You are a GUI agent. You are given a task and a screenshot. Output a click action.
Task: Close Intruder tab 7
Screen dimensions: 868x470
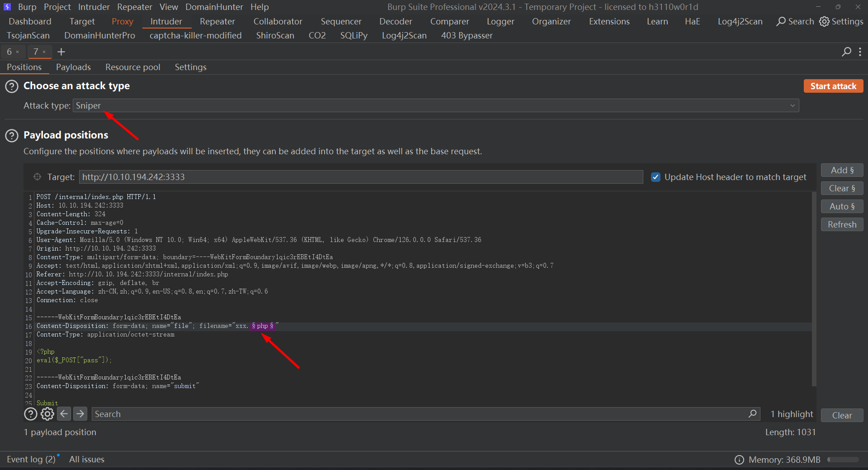[x=44, y=52]
